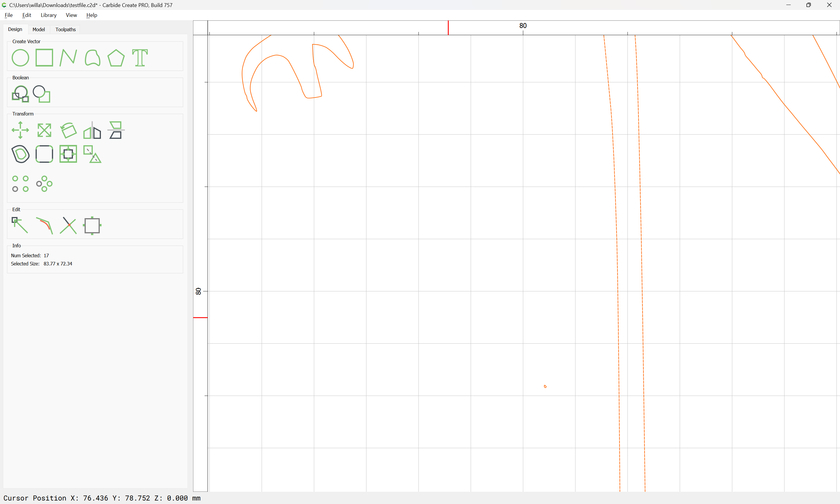Screen dimensions: 840x504
Task: Close the Carbide Create window
Action: [x=829, y=5]
